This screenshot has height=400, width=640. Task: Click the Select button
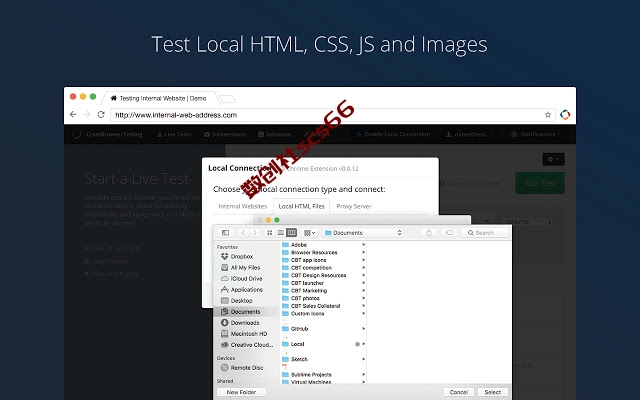(x=493, y=392)
